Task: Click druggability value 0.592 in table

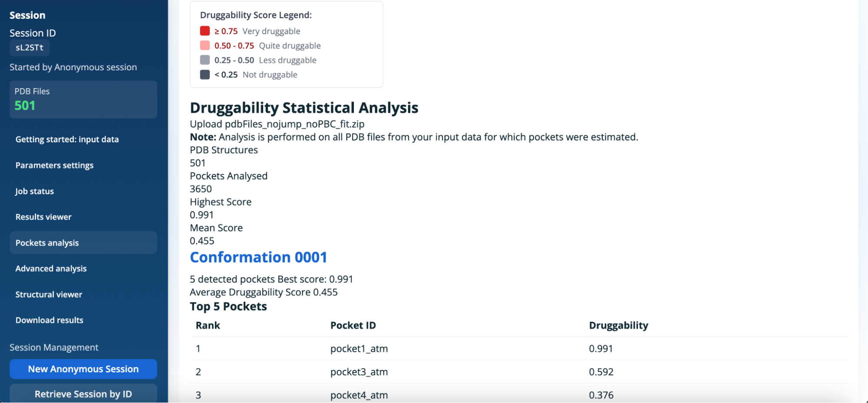Action: coord(601,372)
